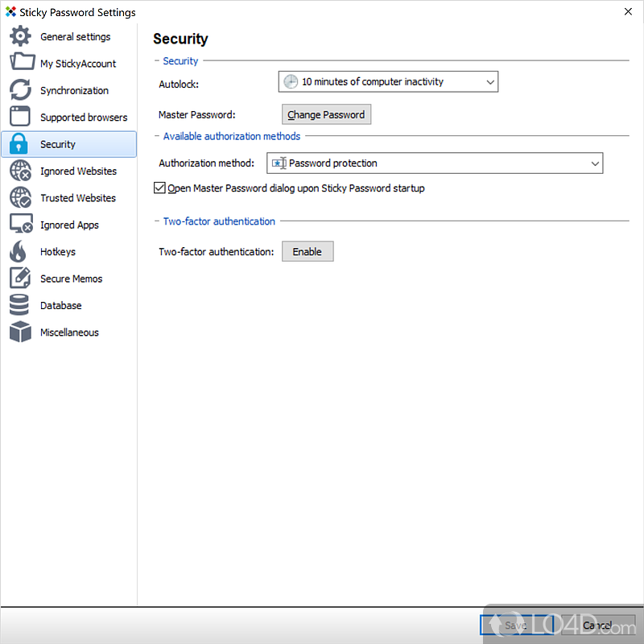Click the Synchronization arrows icon
Screen dimensions: 644x644
[20, 89]
